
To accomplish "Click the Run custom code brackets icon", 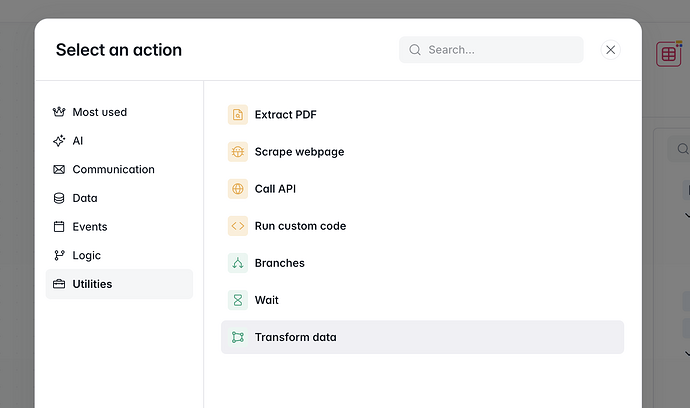I will click(237, 226).
